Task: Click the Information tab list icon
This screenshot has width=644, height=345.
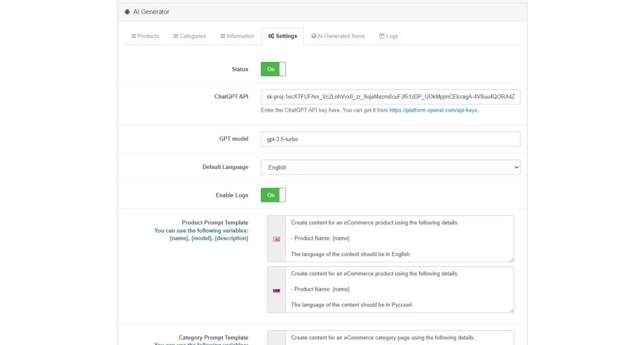Action: click(223, 36)
